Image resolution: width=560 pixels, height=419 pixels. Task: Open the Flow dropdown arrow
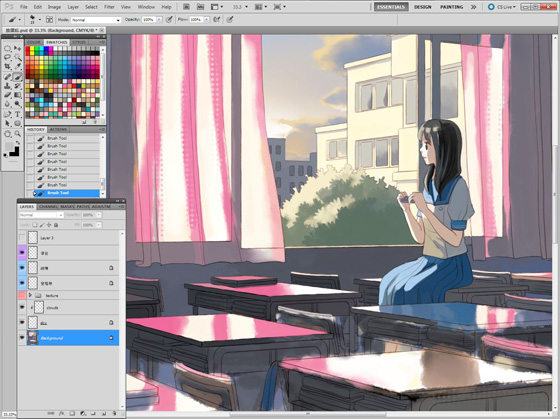(x=207, y=20)
